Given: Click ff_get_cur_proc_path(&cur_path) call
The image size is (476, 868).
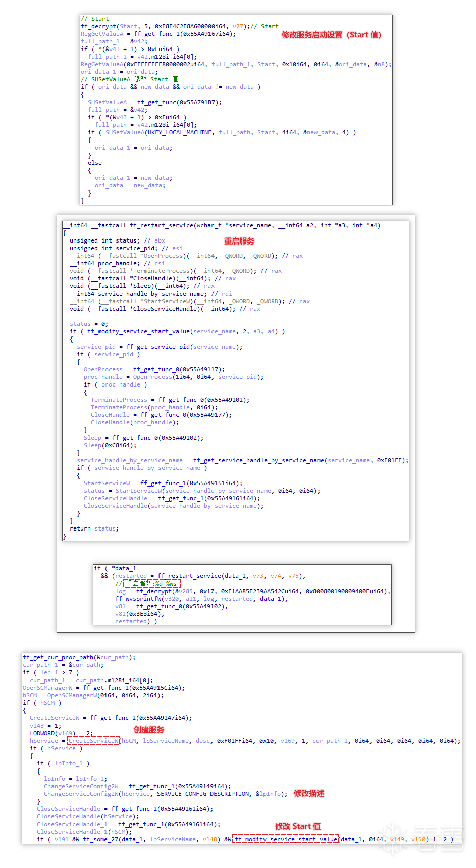Looking at the screenshot, I should [78, 657].
